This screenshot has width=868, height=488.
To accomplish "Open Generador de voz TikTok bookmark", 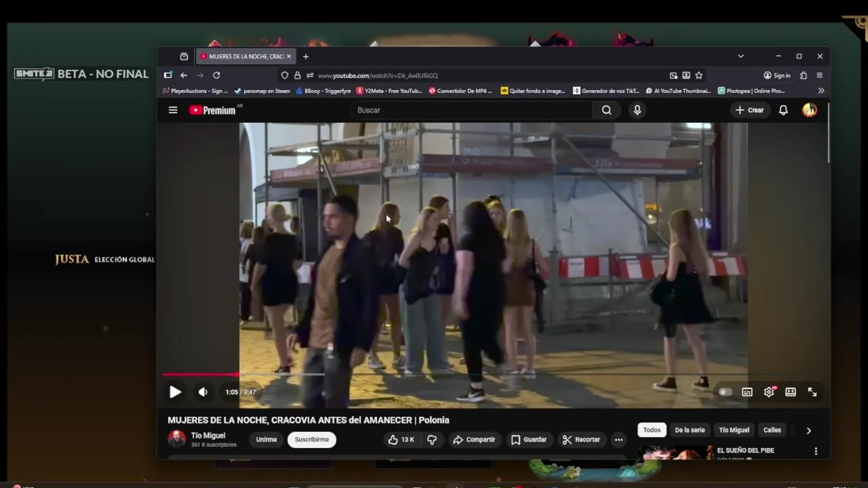I will (x=606, y=91).
